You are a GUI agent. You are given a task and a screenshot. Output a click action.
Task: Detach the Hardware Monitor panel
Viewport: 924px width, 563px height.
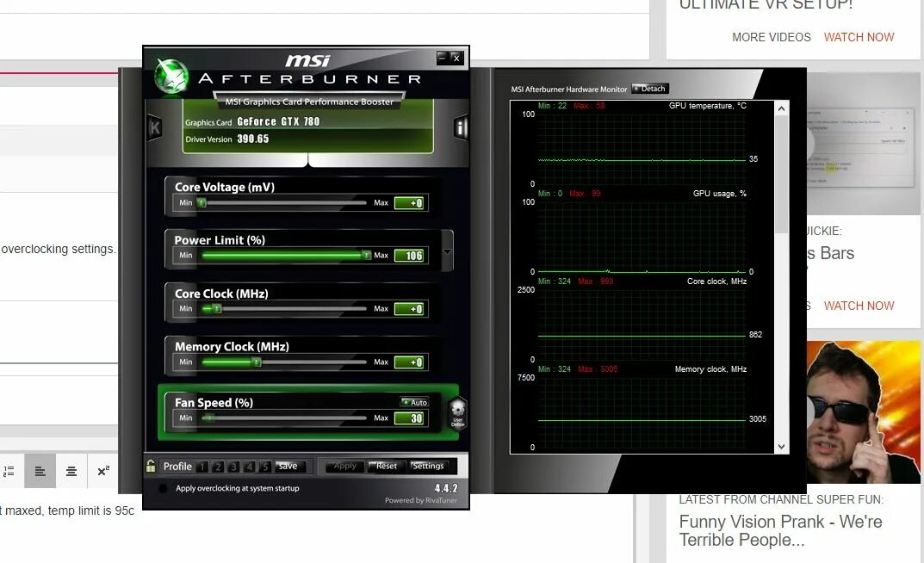pos(650,89)
